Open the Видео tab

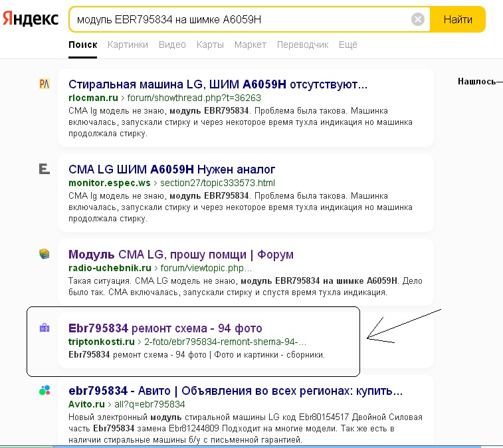coord(172,45)
